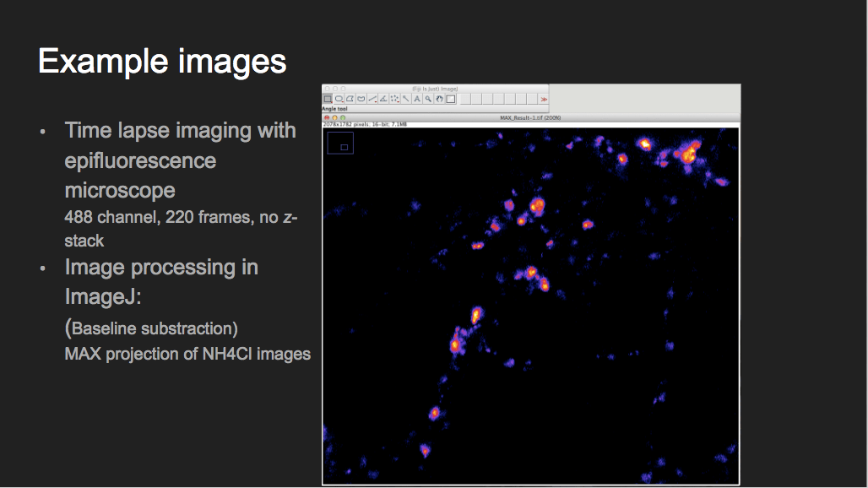Open the More Tools double-arrow menu

click(x=544, y=99)
